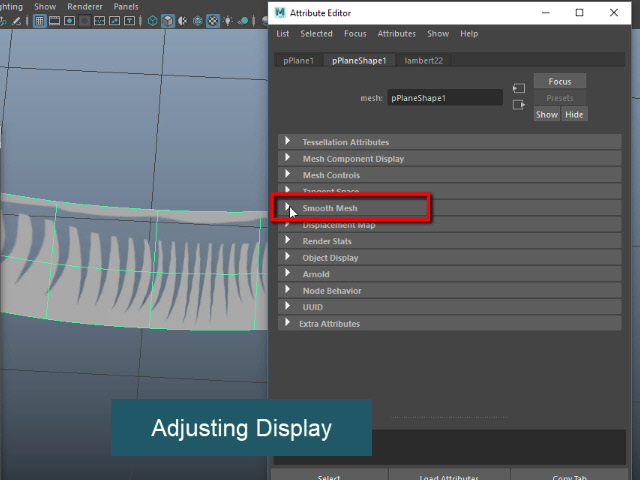Click the input connection icon beside mesh field
Screen dimensions: 640x480
(518, 89)
